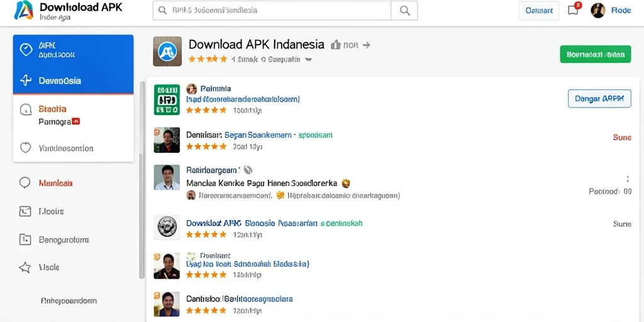Click the round emblem app icon

pos(167,226)
